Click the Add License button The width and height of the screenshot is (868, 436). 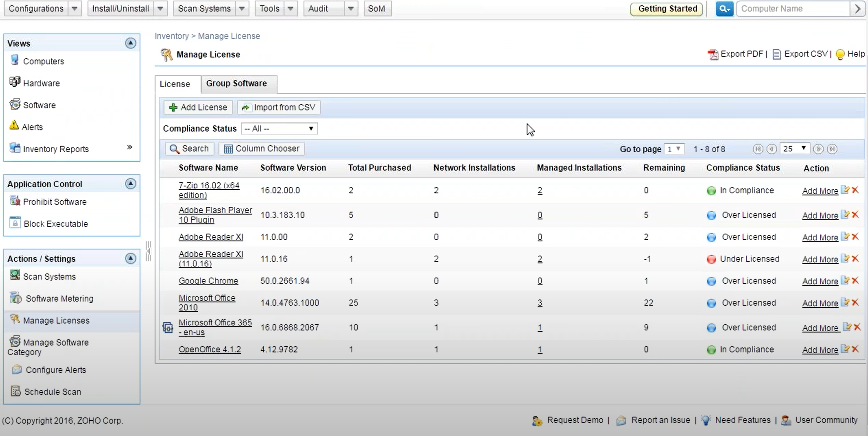198,107
